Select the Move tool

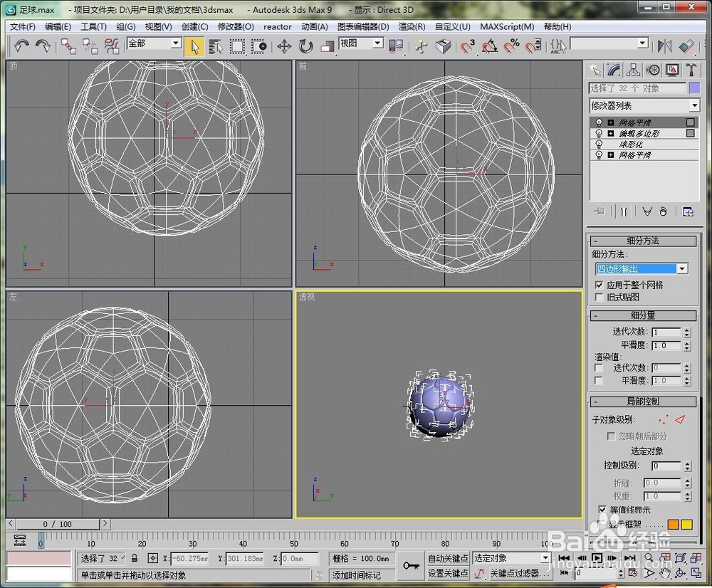[x=284, y=46]
